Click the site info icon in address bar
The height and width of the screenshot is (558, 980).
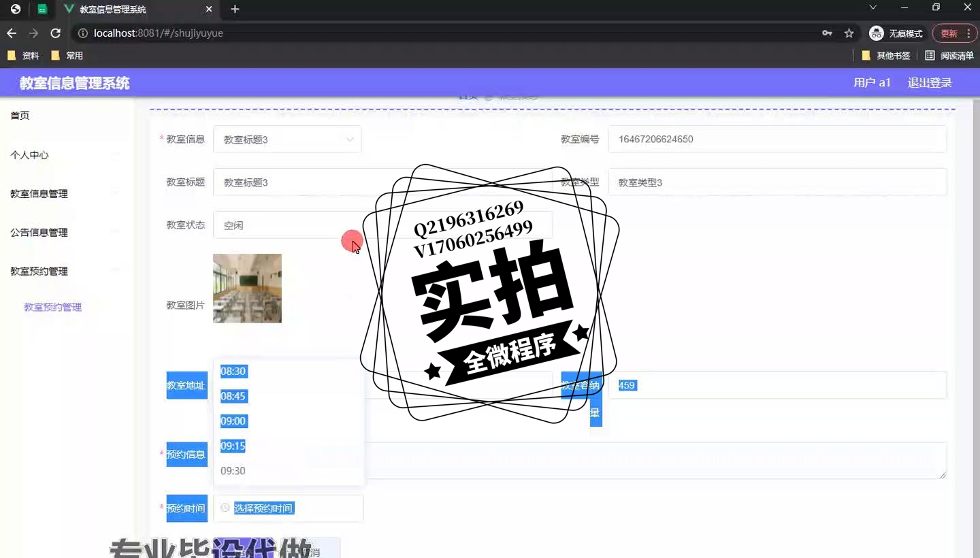pos(82,33)
